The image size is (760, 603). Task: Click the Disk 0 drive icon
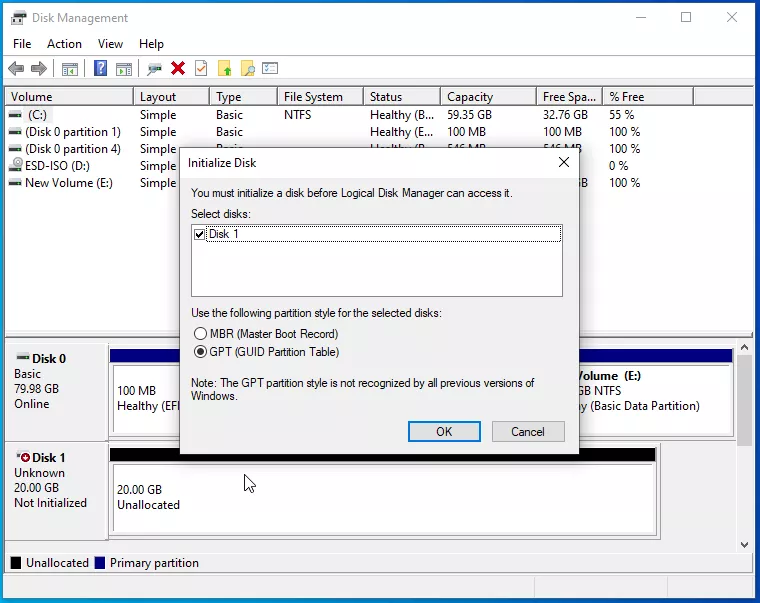click(23, 358)
